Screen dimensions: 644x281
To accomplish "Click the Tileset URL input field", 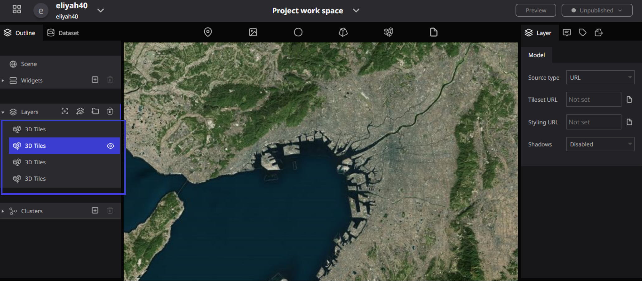I will pyautogui.click(x=594, y=100).
